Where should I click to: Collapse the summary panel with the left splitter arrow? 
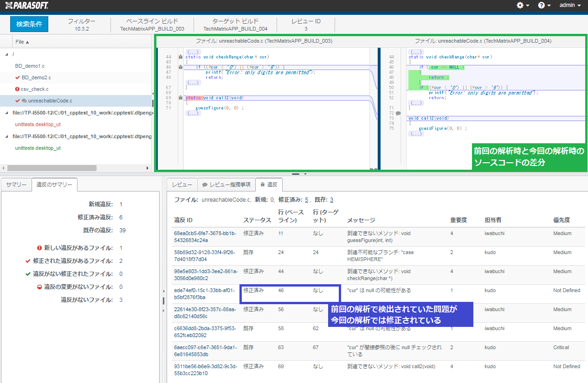pyautogui.click(x=163, y=291)
